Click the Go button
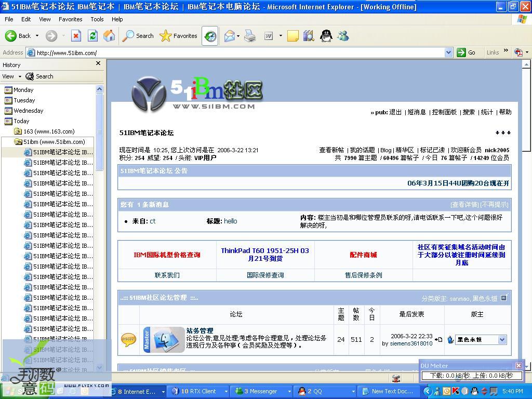The image size is (532, 399). point(466,52)
